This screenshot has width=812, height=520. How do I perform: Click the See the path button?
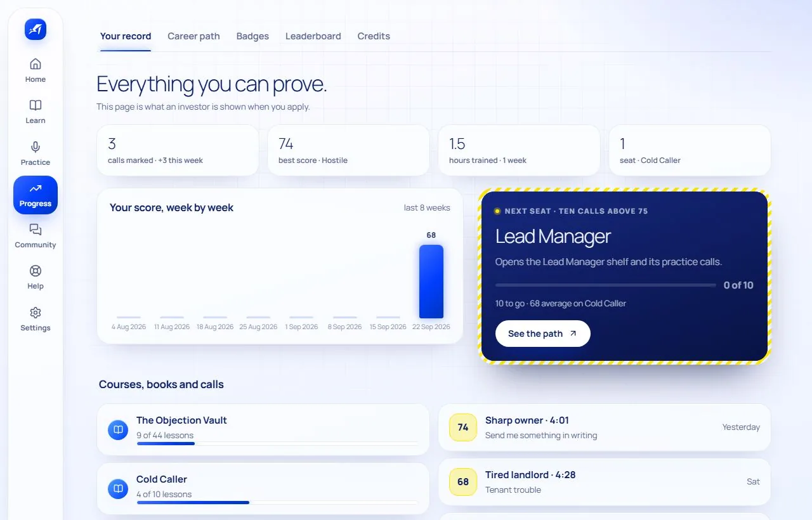coord(543,334)
